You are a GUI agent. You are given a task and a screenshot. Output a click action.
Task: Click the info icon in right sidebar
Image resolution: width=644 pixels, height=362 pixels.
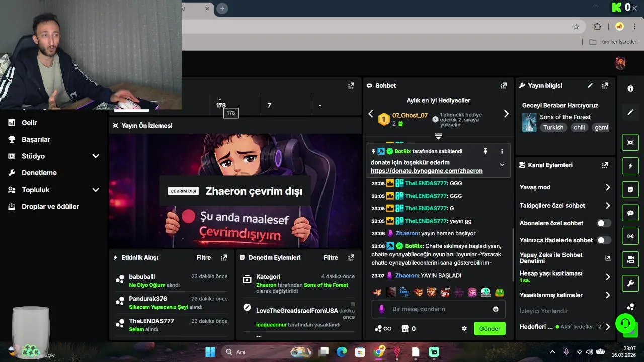click(630, 88)
